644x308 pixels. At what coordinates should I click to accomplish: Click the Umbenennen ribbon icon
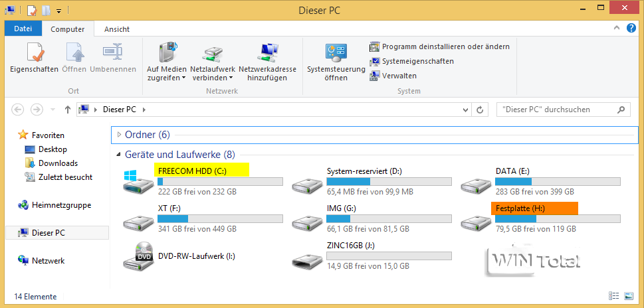click(x=113, y=52)
